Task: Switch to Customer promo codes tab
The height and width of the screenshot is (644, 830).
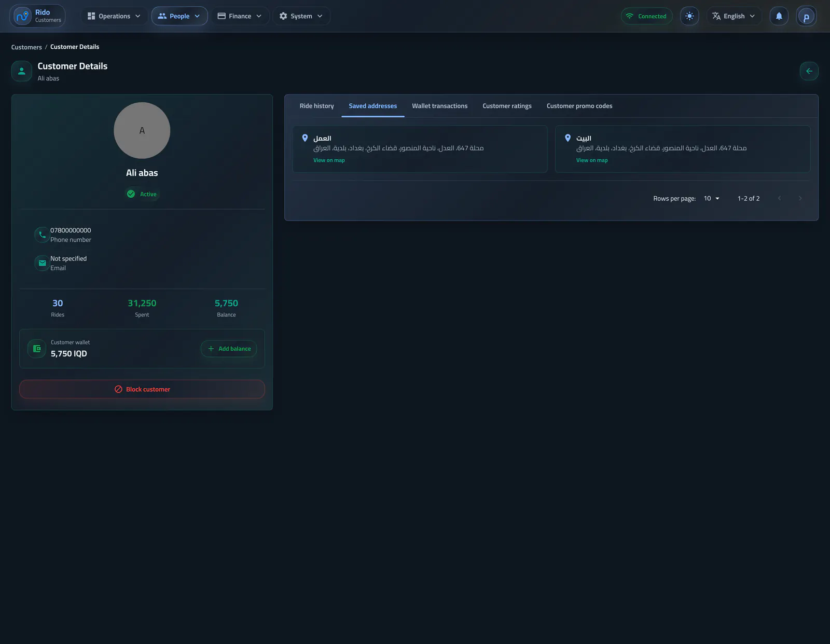Action: pos(579,106)
